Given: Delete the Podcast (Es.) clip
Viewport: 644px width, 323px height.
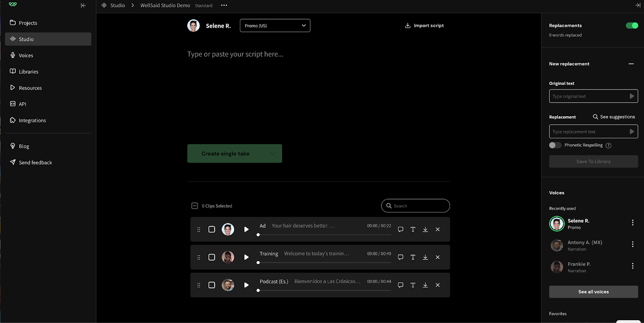Looking at the screenshot, I should 438,285.
